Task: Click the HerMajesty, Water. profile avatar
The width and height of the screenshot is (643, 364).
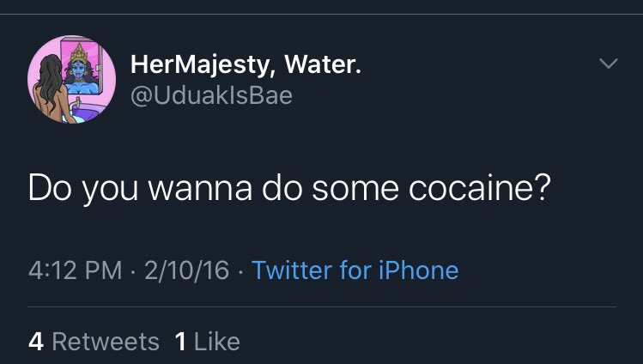Action: click(x=71, y=79)
